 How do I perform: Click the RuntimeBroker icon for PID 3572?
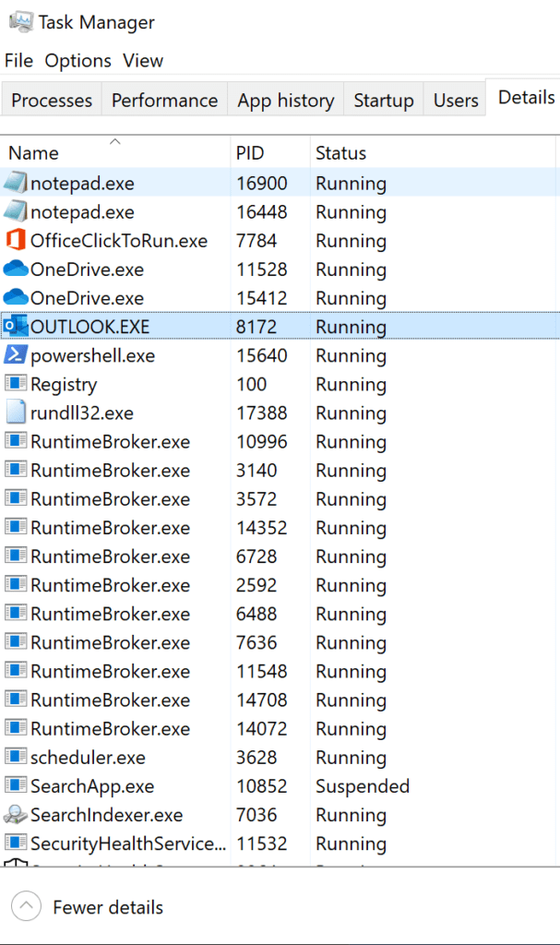coord(16,498)
